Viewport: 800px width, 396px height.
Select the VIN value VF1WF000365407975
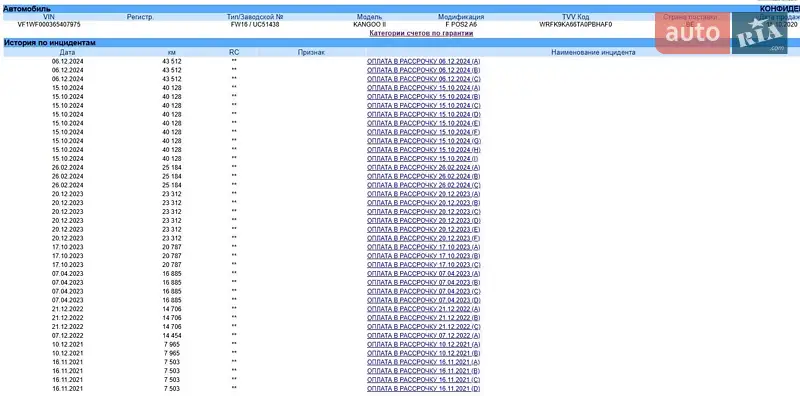pos(49,24)
